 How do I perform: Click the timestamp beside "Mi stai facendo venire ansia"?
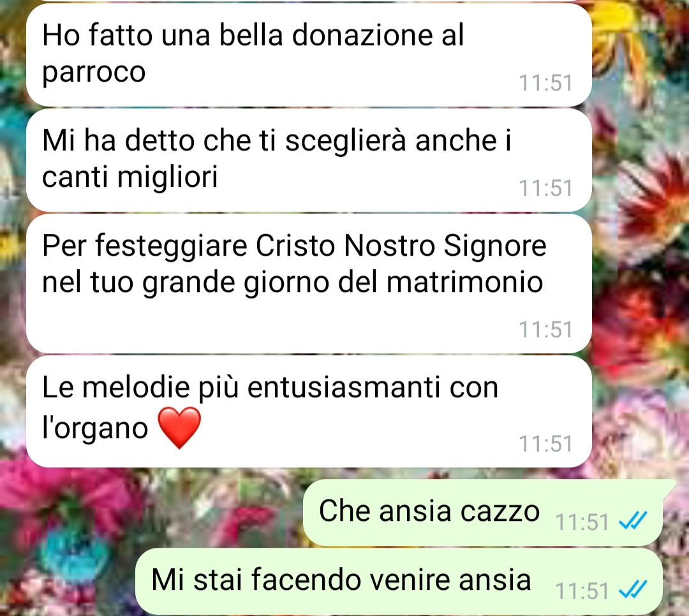tap(582, 591)
